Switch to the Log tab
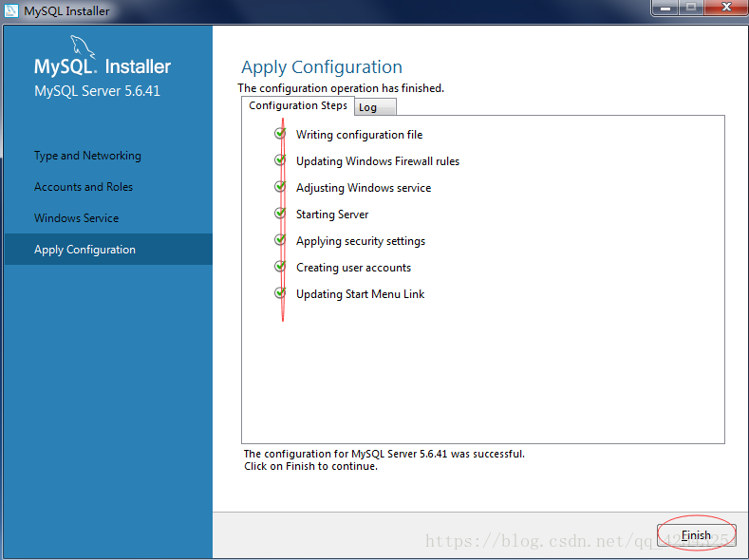Image resolution: width=749 pixels, height=560 pixels. coord(375,107)
